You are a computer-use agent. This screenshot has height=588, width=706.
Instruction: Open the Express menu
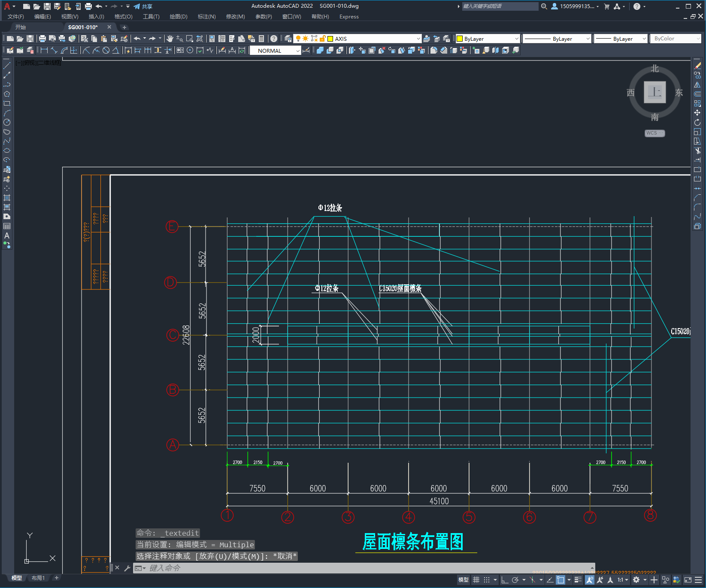(x=349, y=17)
